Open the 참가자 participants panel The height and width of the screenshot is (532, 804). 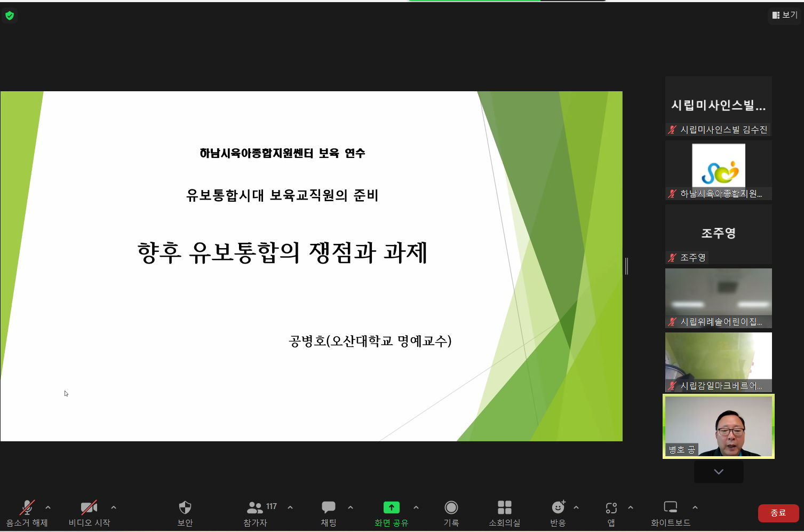click(x=255, y=507)
